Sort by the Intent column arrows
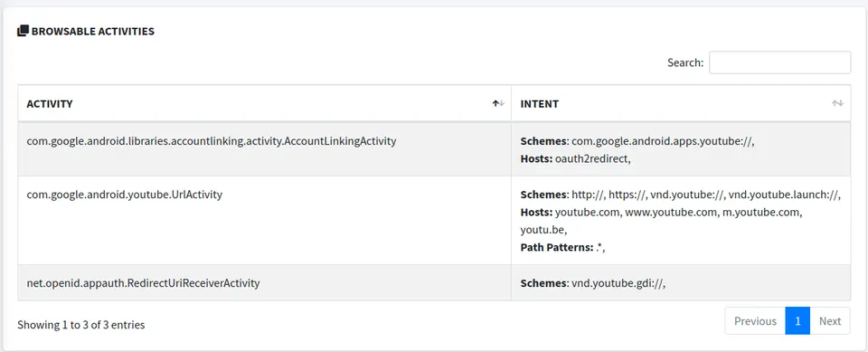The height and width of the screenshot is (352, 868). tap(837, 104)
